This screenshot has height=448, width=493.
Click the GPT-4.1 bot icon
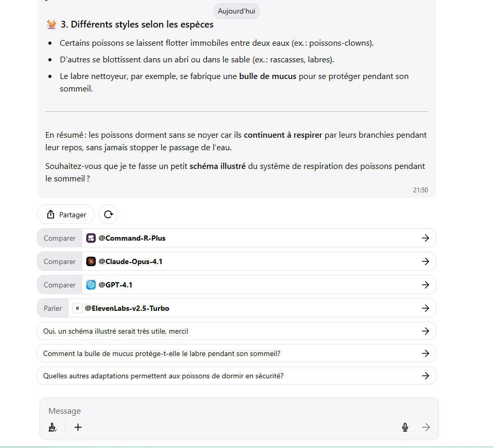click(91, 285)
